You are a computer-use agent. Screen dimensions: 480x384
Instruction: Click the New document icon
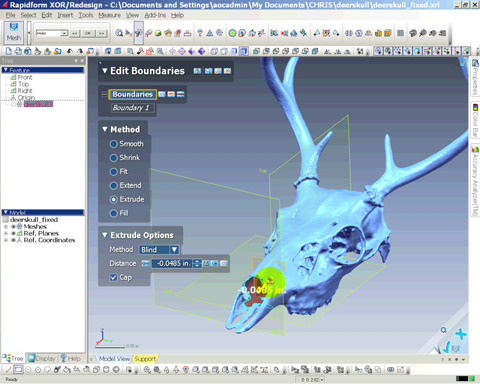(x=9, y=51)
